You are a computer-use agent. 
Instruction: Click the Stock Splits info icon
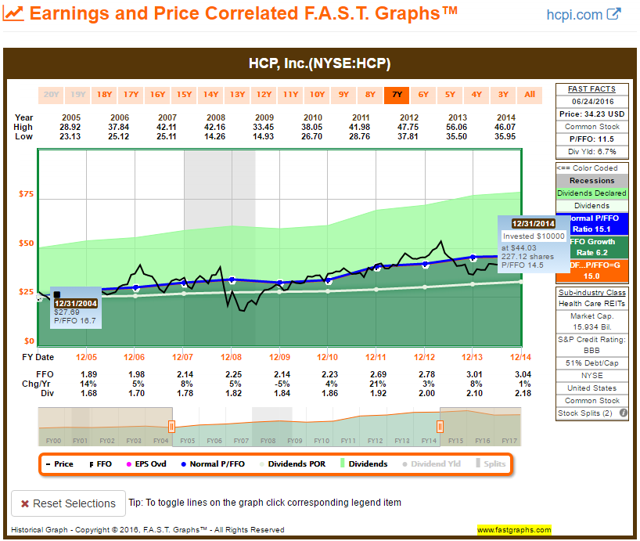623,413
